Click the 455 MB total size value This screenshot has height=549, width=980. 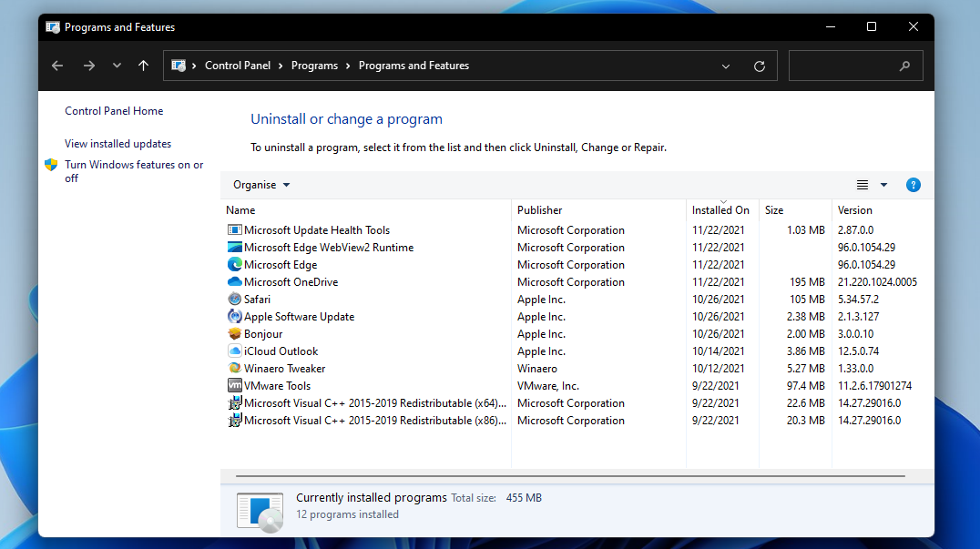(x=524, y=498)
